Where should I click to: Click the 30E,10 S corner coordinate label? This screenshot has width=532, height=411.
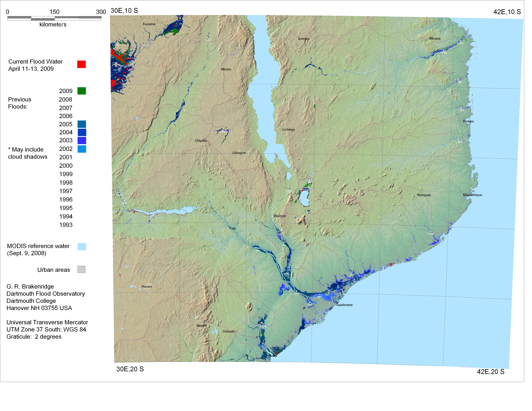click(x=124, y=11)
